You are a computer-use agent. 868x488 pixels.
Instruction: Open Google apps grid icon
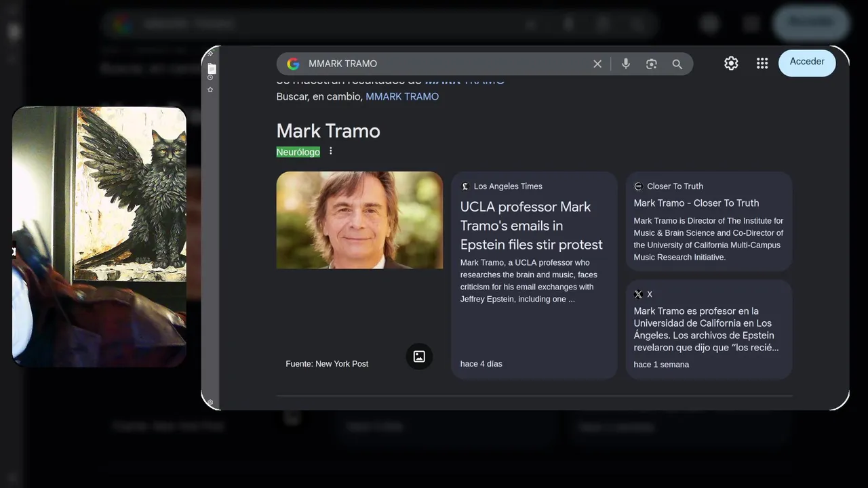(762, 63)
